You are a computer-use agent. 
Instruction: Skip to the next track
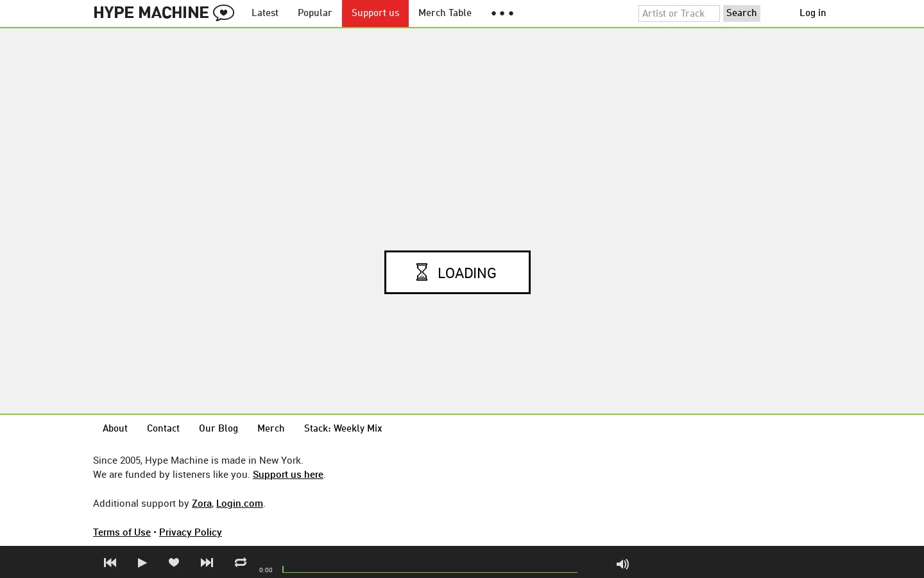tap(207, 563)
